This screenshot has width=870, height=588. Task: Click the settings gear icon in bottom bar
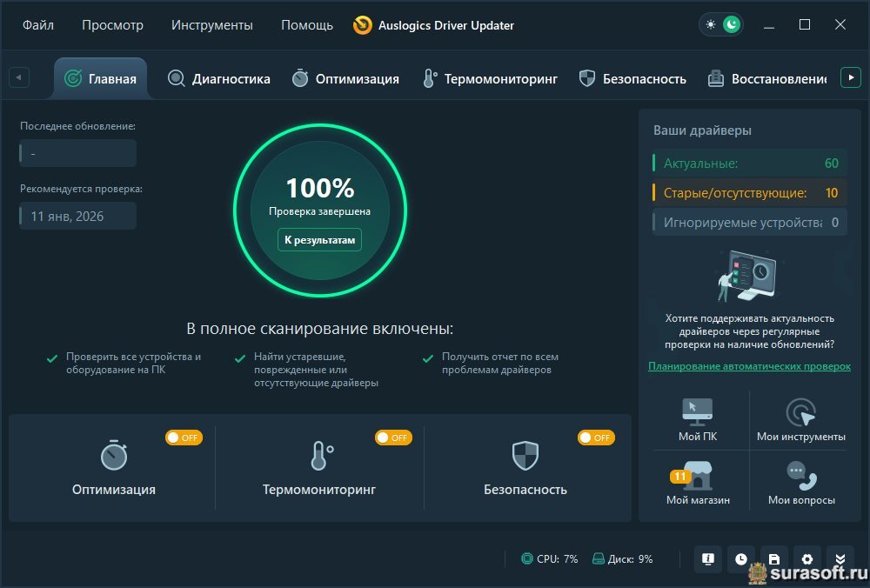click(806, 559)
